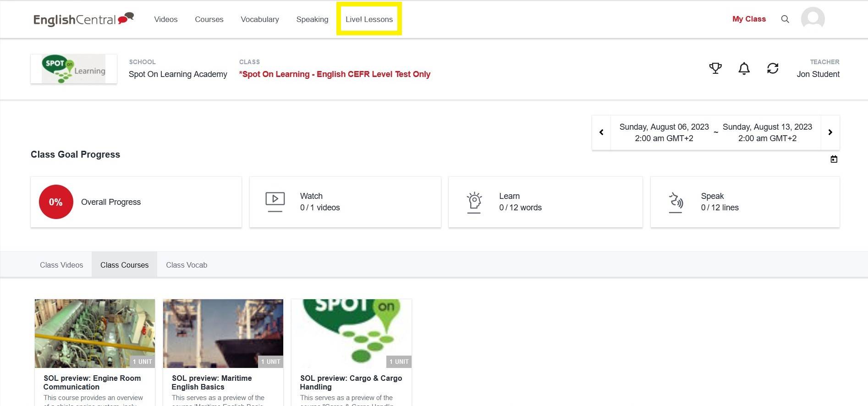Go to the next week arrow
Viewport: 868px width, 406px height.
[x=830, y=132]
